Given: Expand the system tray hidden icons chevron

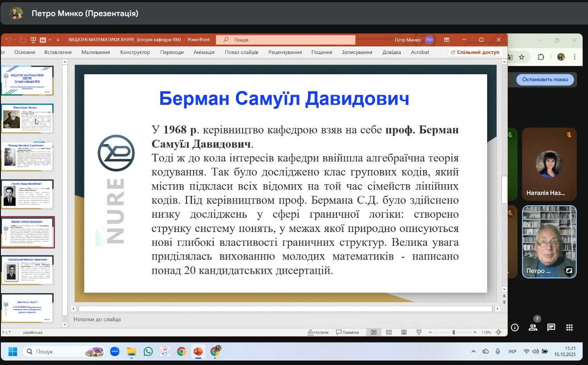Looking at the screenshot, I should (473, 352).
